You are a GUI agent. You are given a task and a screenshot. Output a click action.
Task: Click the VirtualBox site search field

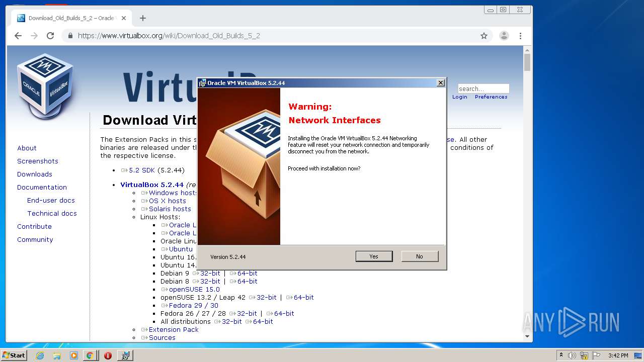pos(483,88)
